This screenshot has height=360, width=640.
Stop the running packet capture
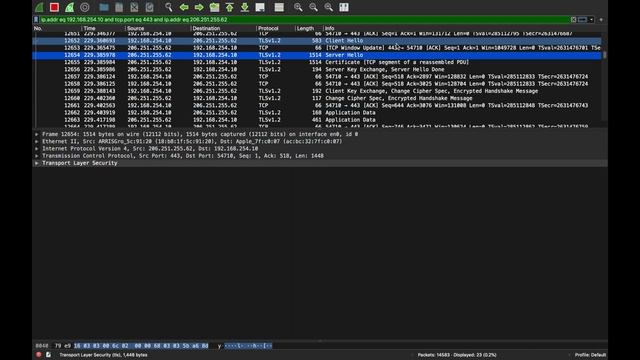(54, 7)
